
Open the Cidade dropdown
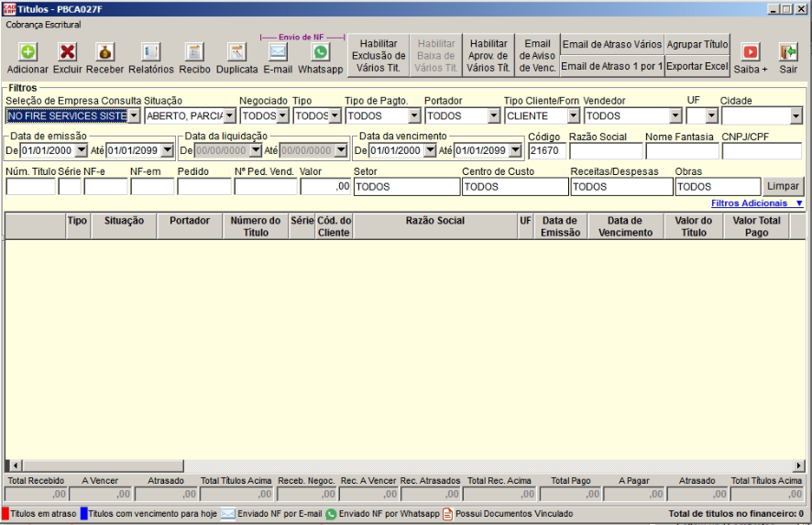[x=796, y=116]
